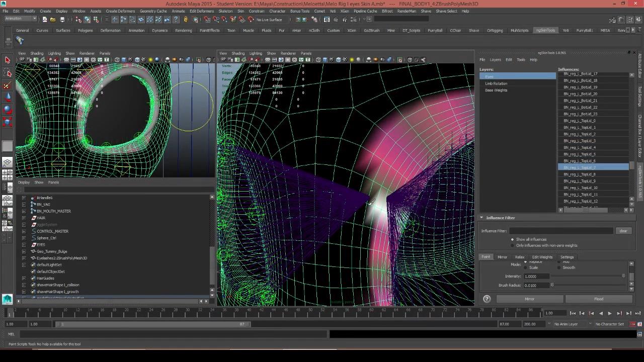Set paint mode to Smooth
The image size is (644, 362).
(559, 267)
